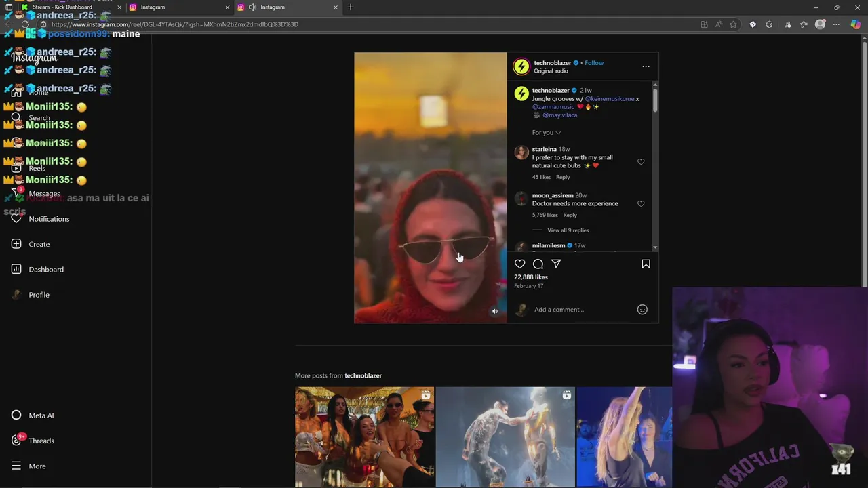Open Dashboard in the Instagram sidebar
This screenshot has width=868, height=488.
coord(37,270)
